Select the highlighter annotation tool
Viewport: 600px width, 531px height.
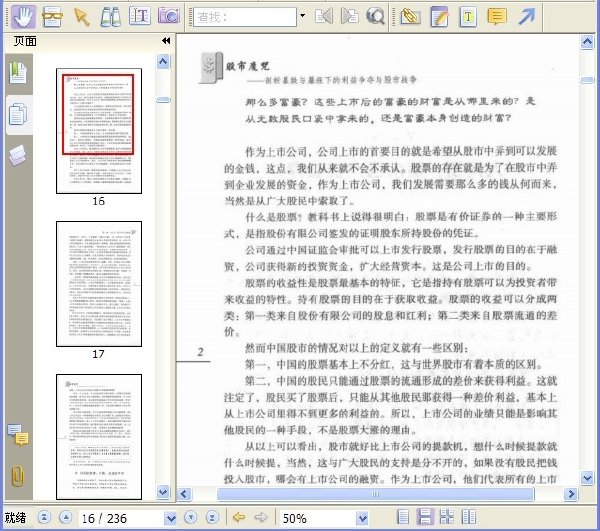410,16
